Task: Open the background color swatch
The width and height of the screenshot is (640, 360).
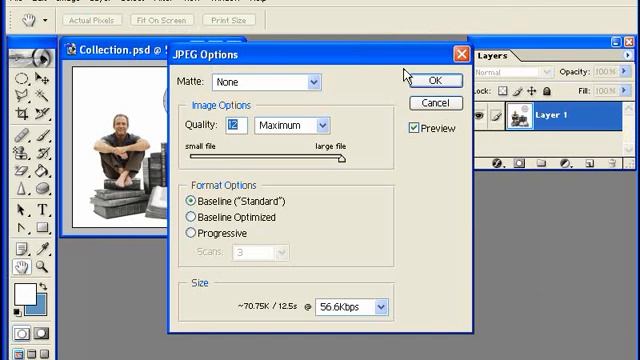Action: pyautogui.click(x=40, y=309)
